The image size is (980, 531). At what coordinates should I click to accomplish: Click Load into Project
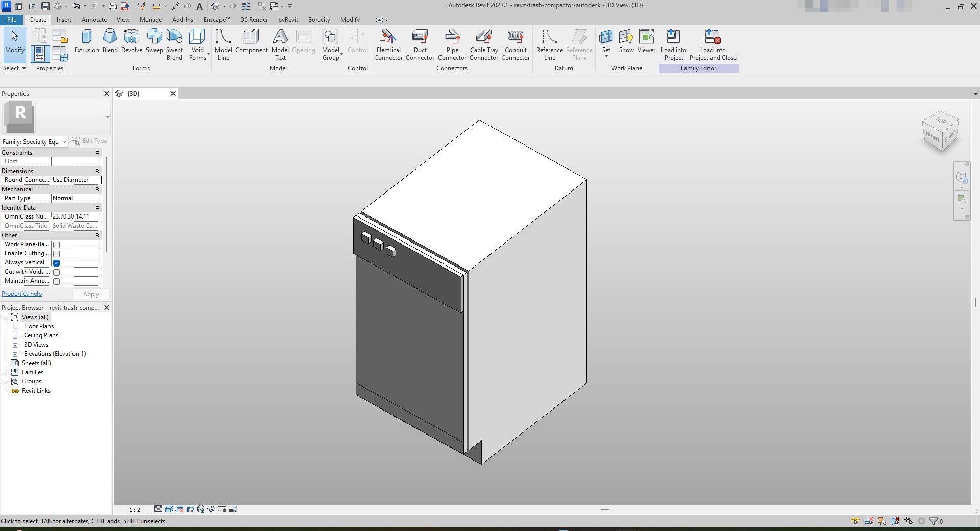pos(673,44)
